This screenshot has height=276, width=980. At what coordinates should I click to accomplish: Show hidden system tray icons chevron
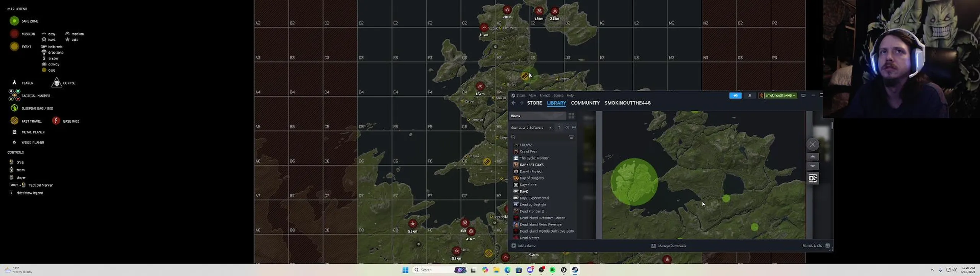[932, 270]
